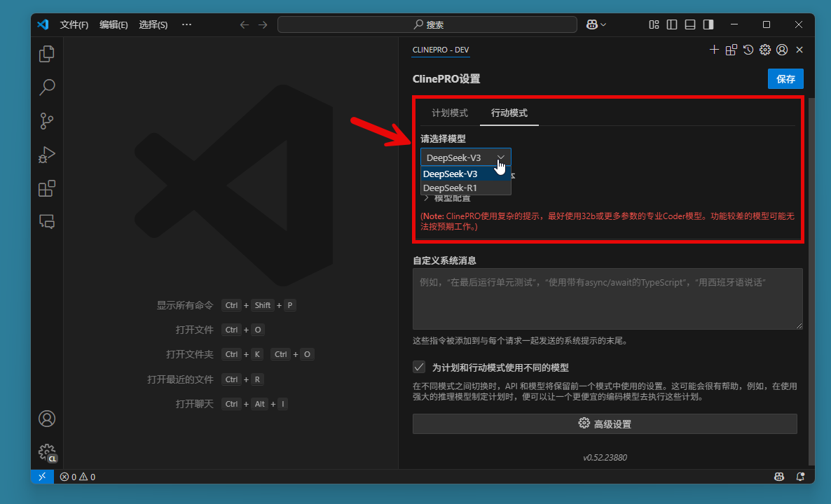Open the Extensions view icon

pyautogui.click(x=47, y=188)
